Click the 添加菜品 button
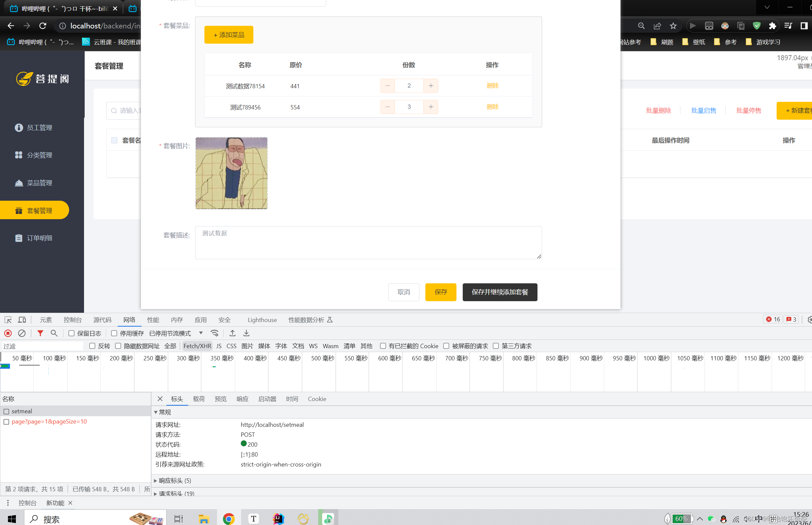Image resolution: width=812 pixels, height=525 pixels. 229,35
